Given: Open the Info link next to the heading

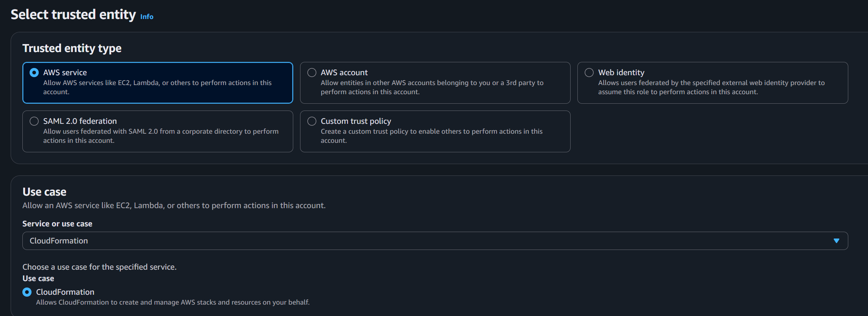Looking at the screenshot, I should click(147, 17).
